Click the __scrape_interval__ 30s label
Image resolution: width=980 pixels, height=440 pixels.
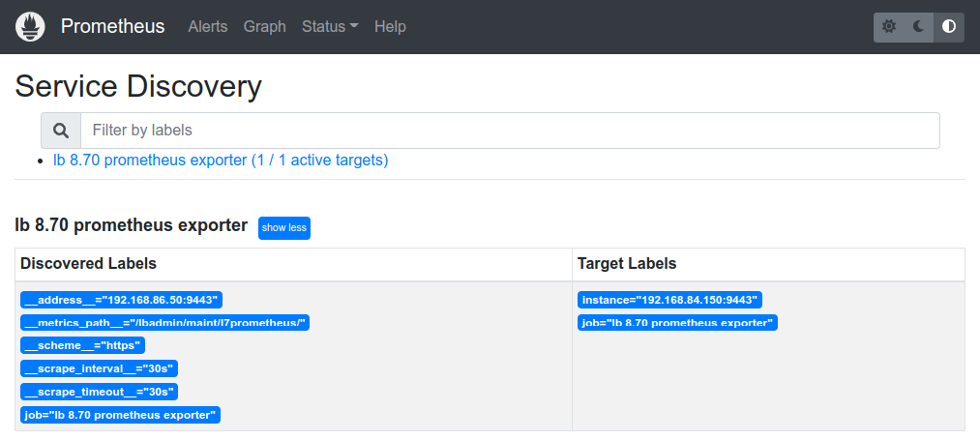pos(100,369)
